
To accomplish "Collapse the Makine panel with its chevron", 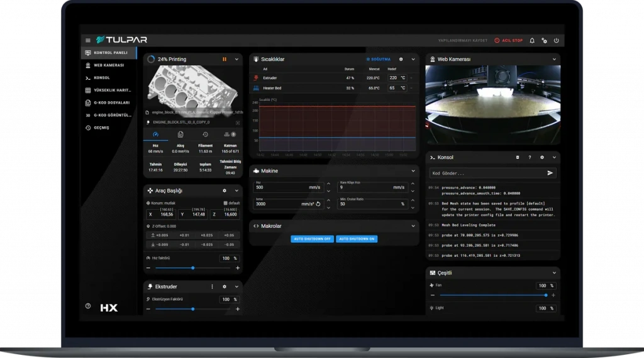I will pyautogui.click(x=413, y=170).
